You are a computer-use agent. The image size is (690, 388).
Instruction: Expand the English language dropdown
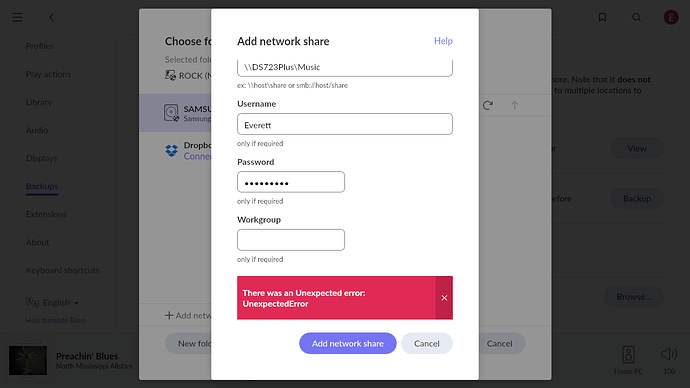(x=52, y=303)
